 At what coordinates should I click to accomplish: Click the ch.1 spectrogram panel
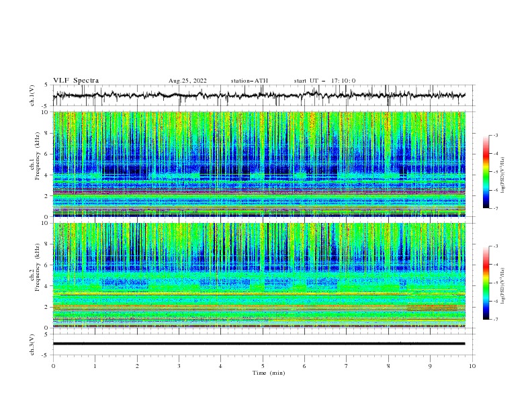(x=259, y=164)
